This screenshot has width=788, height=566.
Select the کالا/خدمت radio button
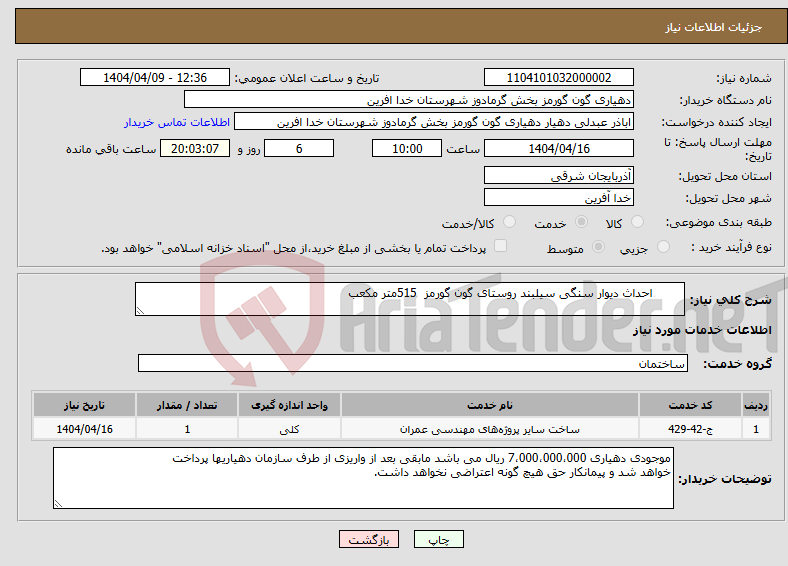coord(509,222)
